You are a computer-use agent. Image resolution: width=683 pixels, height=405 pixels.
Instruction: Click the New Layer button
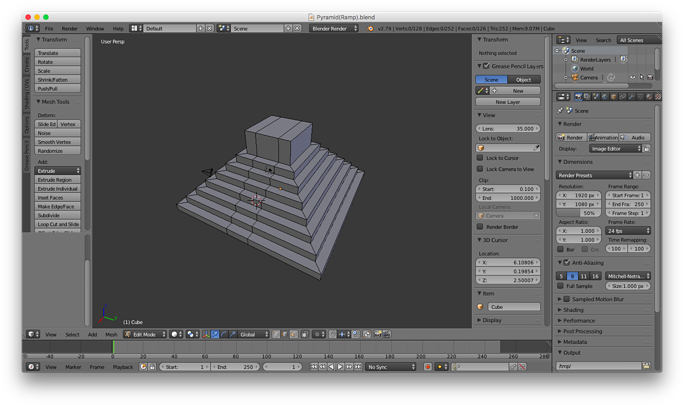pyautogui.click(x=508, y=102)
